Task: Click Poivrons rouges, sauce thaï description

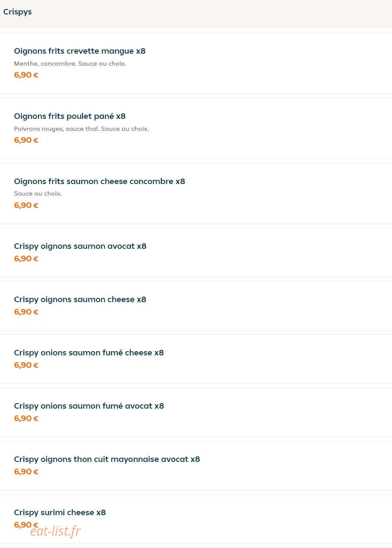Action: tap(81, 129)
